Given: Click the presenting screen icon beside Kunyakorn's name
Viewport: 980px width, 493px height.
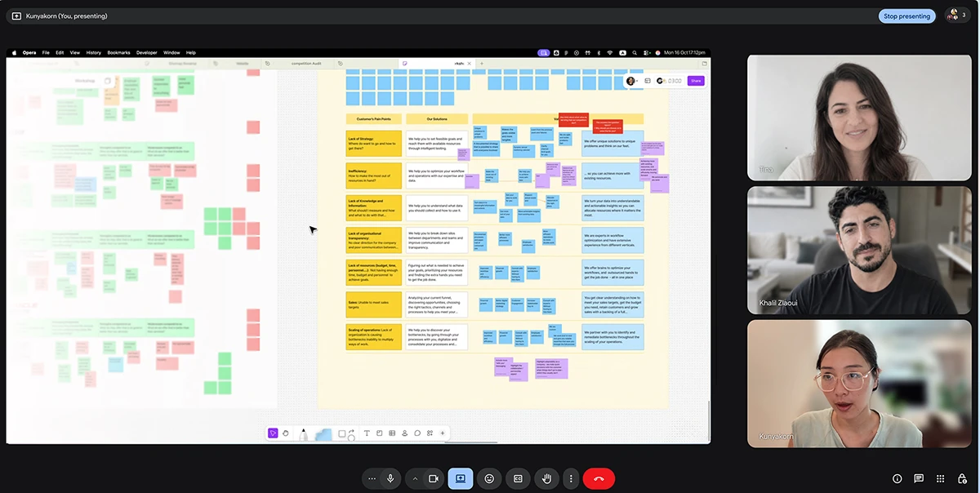Looking at the screenshot, I should pyautogui.click(x=16, y=16).
